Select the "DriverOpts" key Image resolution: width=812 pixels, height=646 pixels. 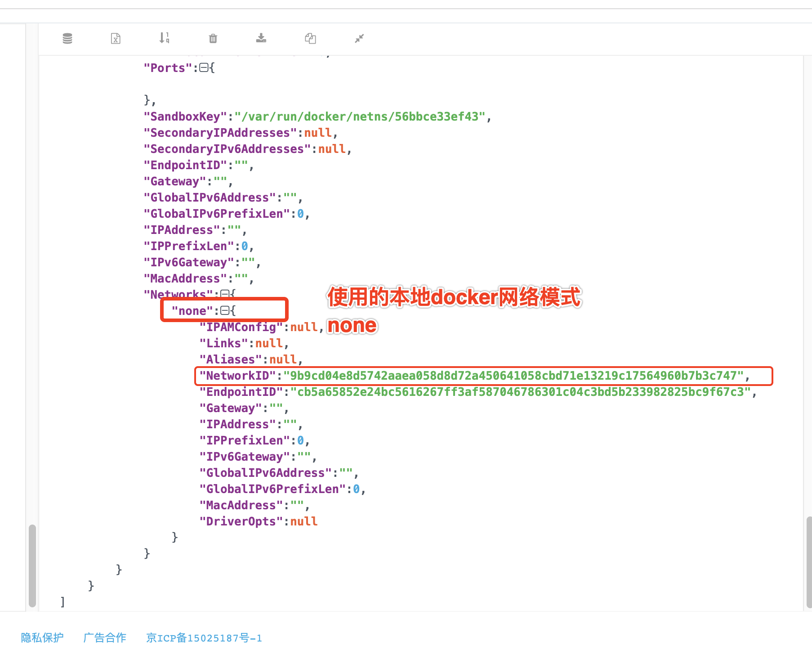(x=241, y=521)
